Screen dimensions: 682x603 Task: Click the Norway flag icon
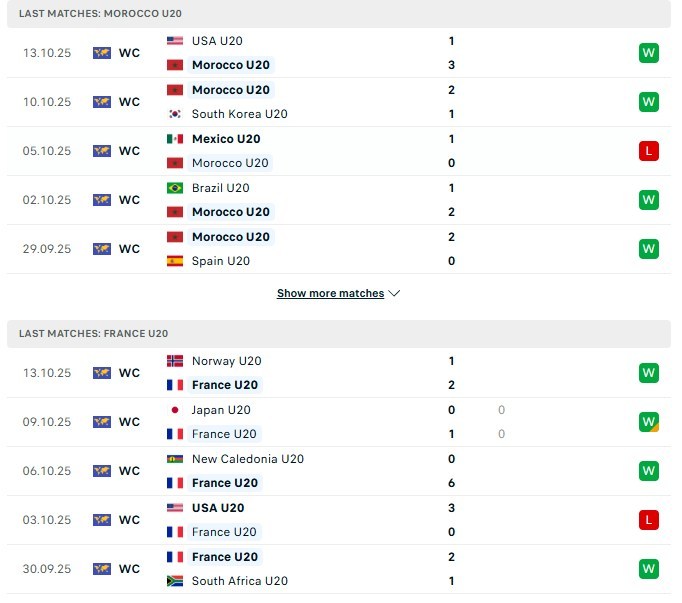tap(175, 361)
